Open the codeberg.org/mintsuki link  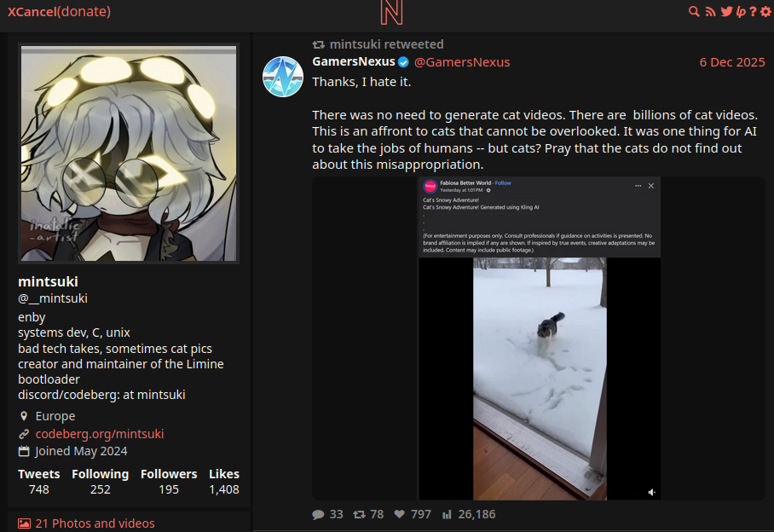(100, 434)
